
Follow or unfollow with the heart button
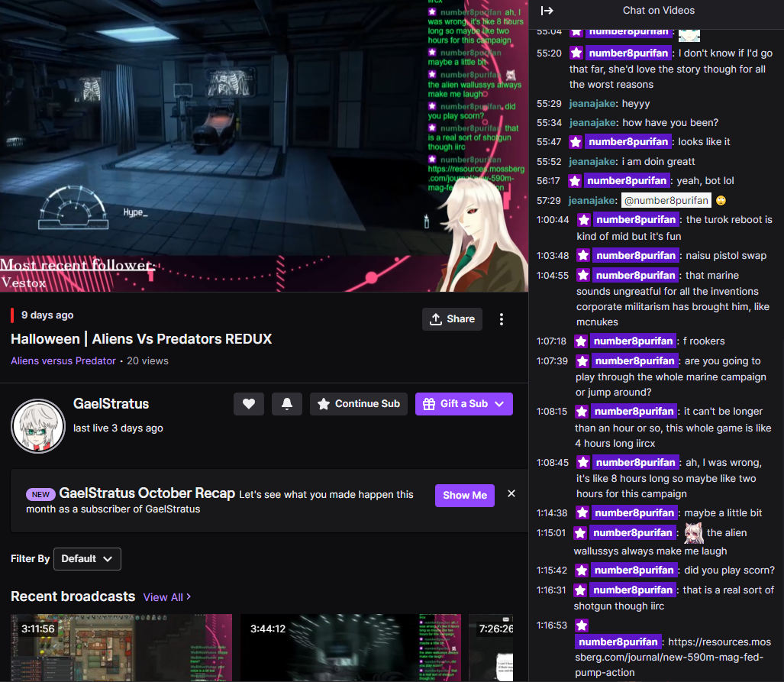(x=249, y=404)
